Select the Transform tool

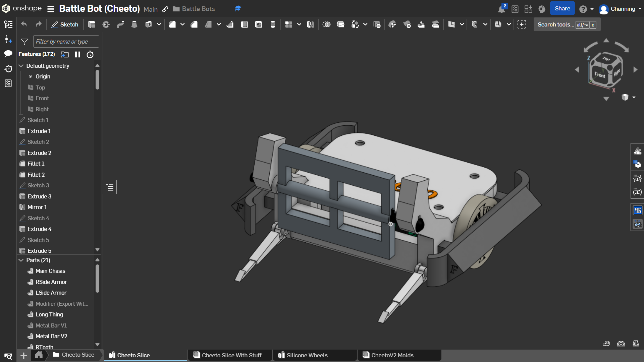pyautogui.click(x=355, y=24)
